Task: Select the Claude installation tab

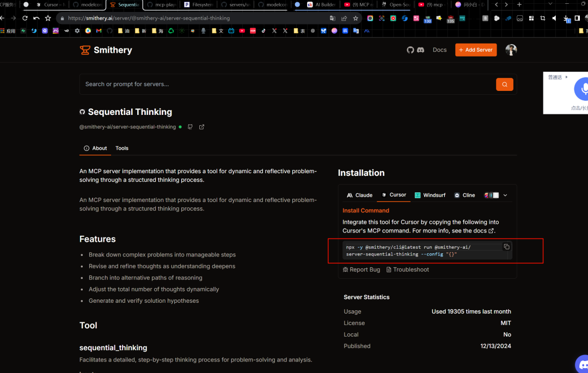Action: (x=360, y=195)
